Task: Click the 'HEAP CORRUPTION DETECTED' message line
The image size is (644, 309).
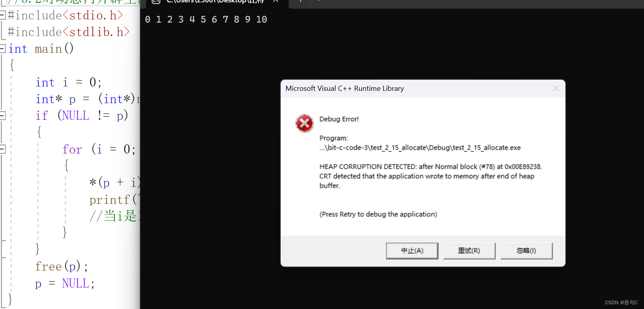Action: [431, 167]
